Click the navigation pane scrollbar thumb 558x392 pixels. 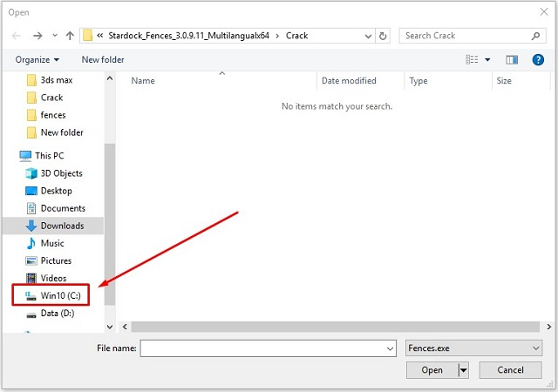pyautogui.click(x=110, y=224)
